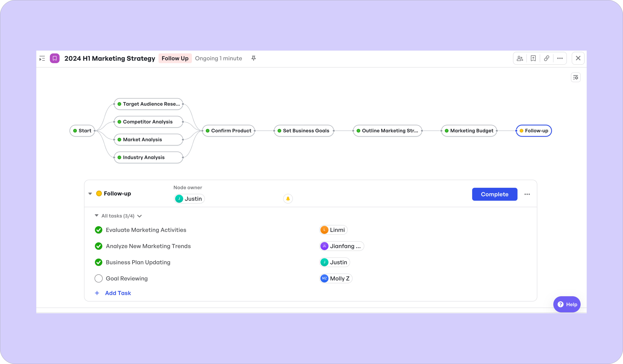Click assignee Jianfang chip
The height and width of the screenshot is (364, 623).
[342, 246]
